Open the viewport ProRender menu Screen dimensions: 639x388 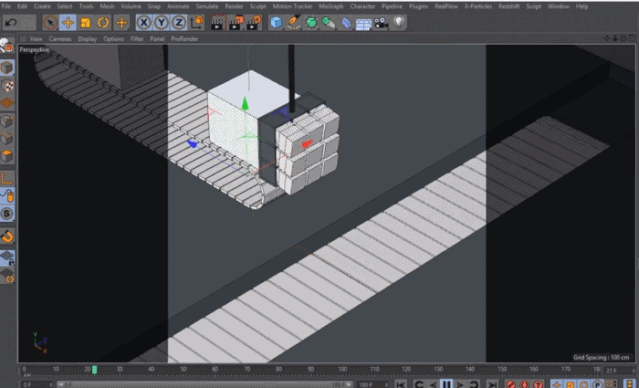click(185, 39)
